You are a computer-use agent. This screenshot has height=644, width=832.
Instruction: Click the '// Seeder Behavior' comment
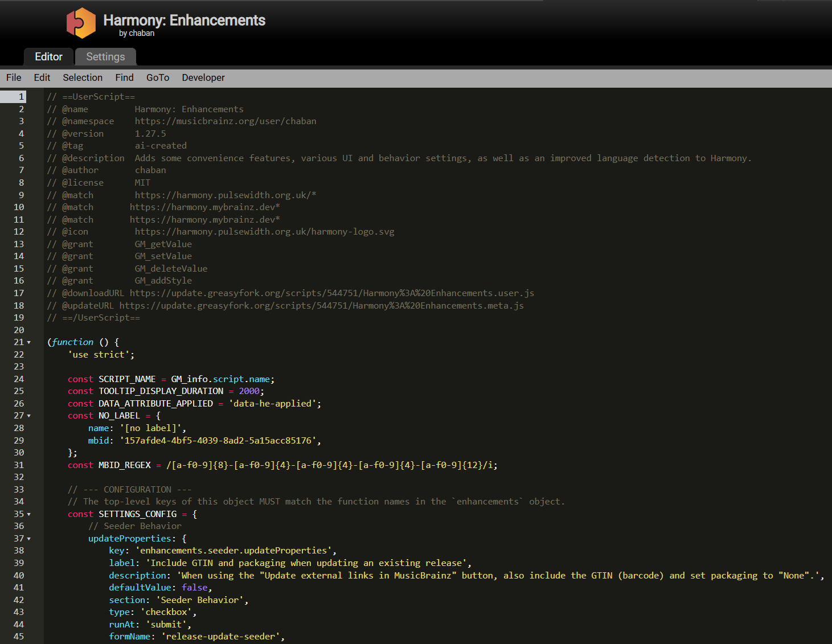click(135, 526)
